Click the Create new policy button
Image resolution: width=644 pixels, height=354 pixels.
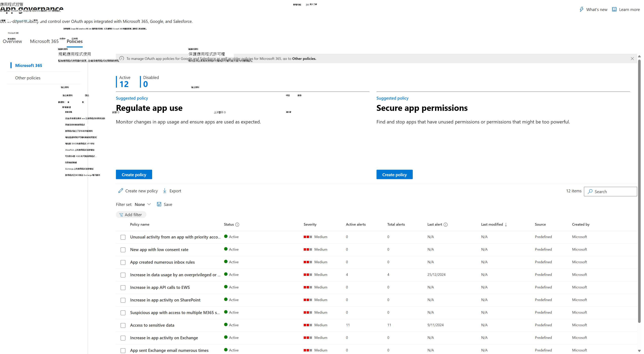click(x=138, y=191)
